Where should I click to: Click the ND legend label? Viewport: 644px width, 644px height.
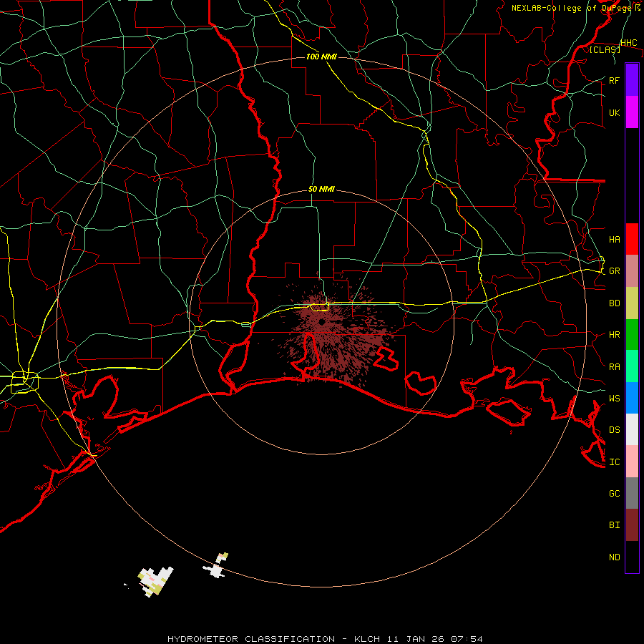coord(614,557)
